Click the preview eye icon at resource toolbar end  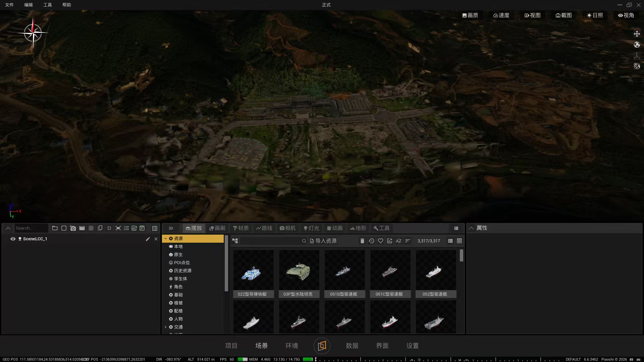[460, 241]
